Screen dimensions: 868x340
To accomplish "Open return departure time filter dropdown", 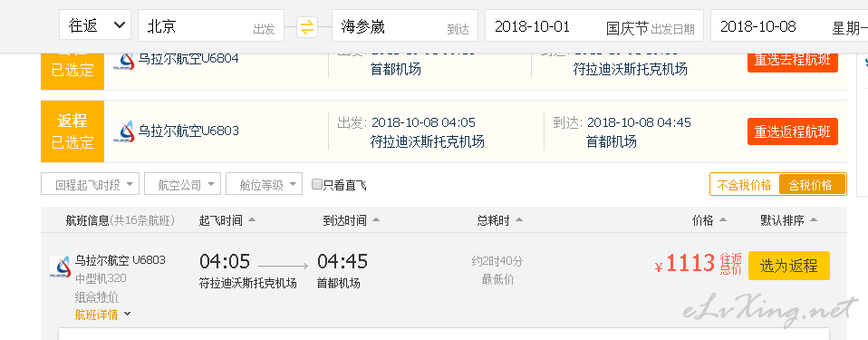I will tap(90, 184).
